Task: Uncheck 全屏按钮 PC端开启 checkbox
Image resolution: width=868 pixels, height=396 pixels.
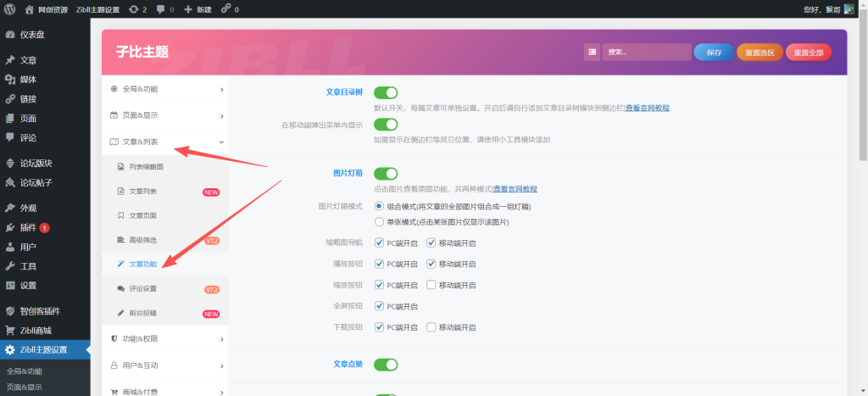Action: (379, 306)
